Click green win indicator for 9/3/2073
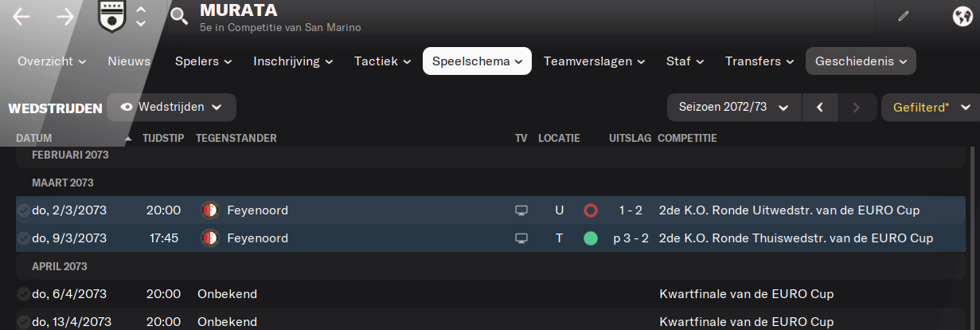Screen dimensions: 980x330 tap(590, 238)
